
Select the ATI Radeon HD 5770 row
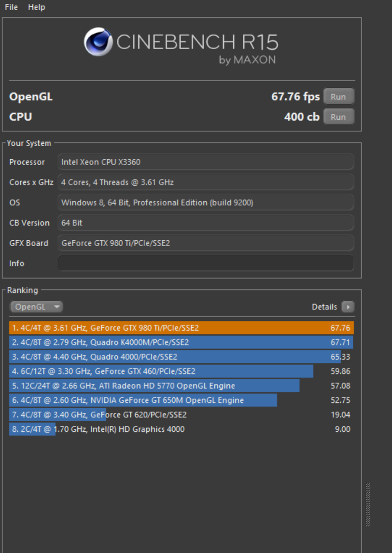(x=181, y=386)
